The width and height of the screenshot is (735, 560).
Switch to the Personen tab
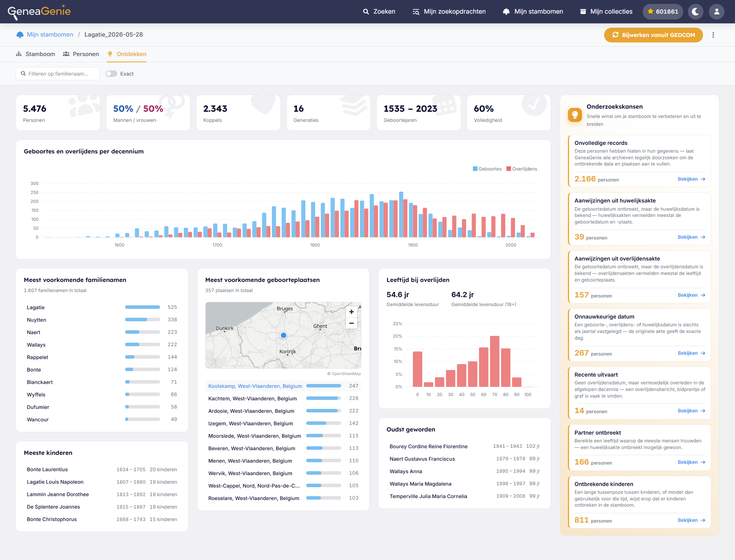point(81,54)
